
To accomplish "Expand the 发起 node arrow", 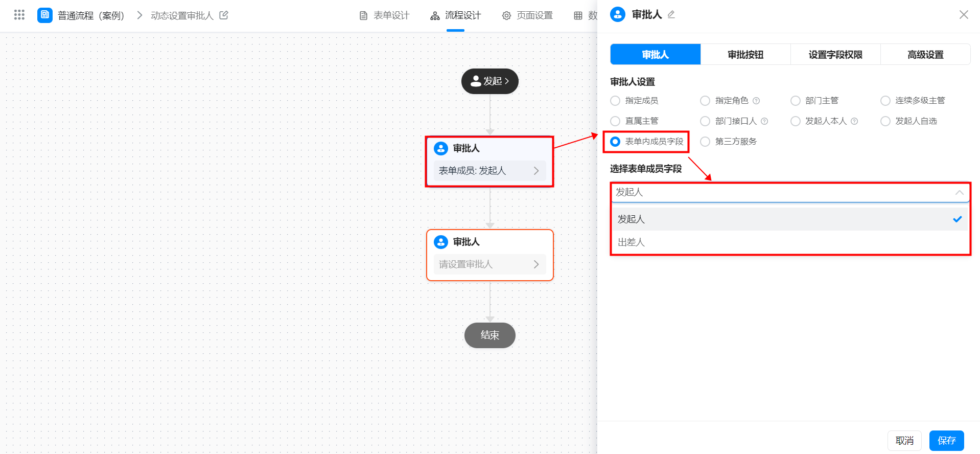I will pos(507,81).
